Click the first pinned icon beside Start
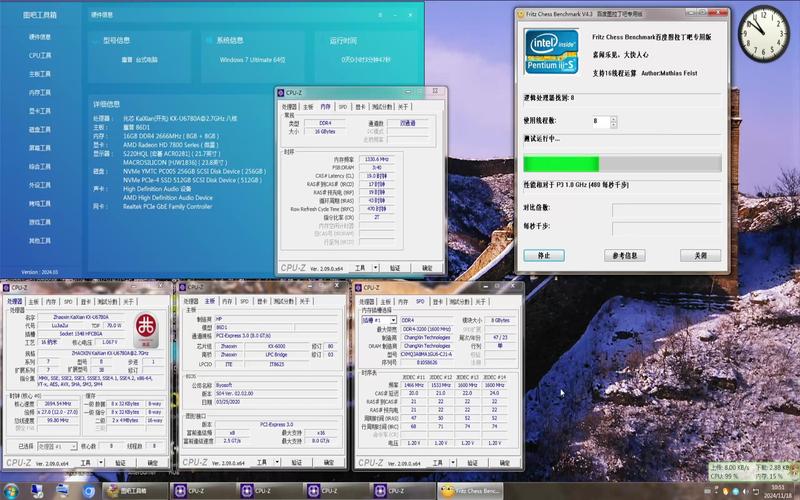Image resolution: width=800 pixels, height=500 pixels. (37, 491)
